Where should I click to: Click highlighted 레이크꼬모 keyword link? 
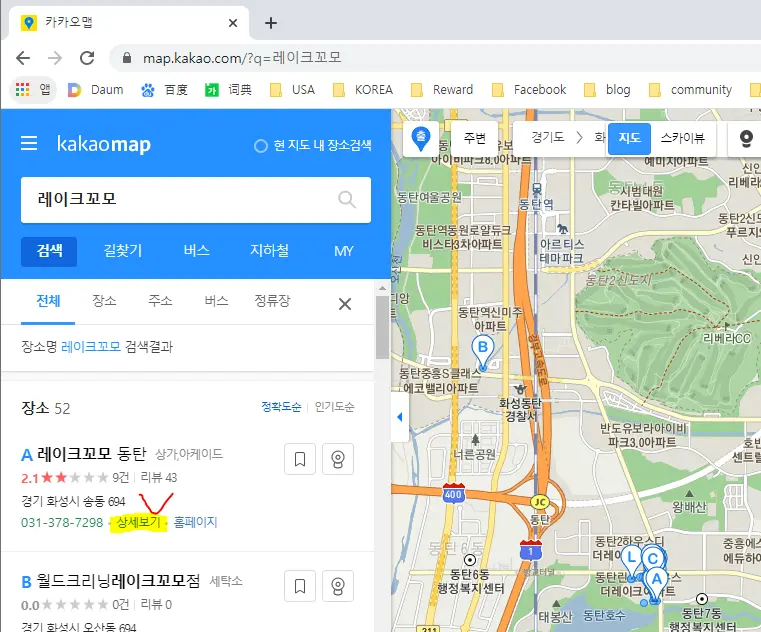click(91, 347)
